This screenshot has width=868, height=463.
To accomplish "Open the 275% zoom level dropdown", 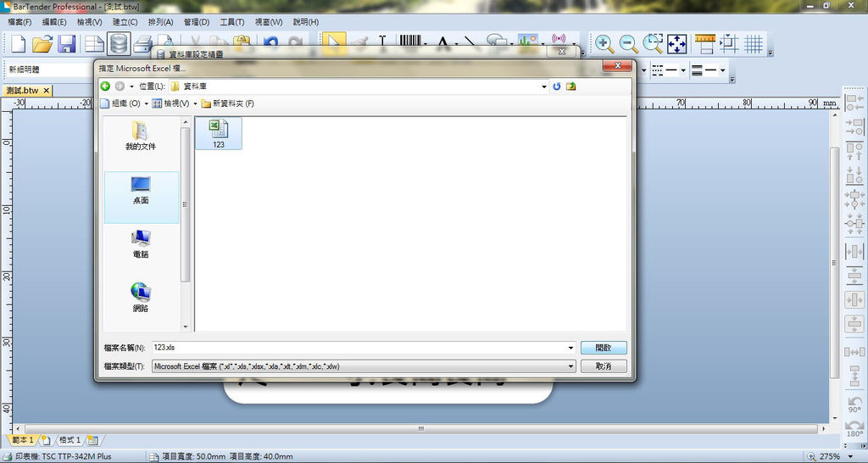I will click(x=851, y=457).
